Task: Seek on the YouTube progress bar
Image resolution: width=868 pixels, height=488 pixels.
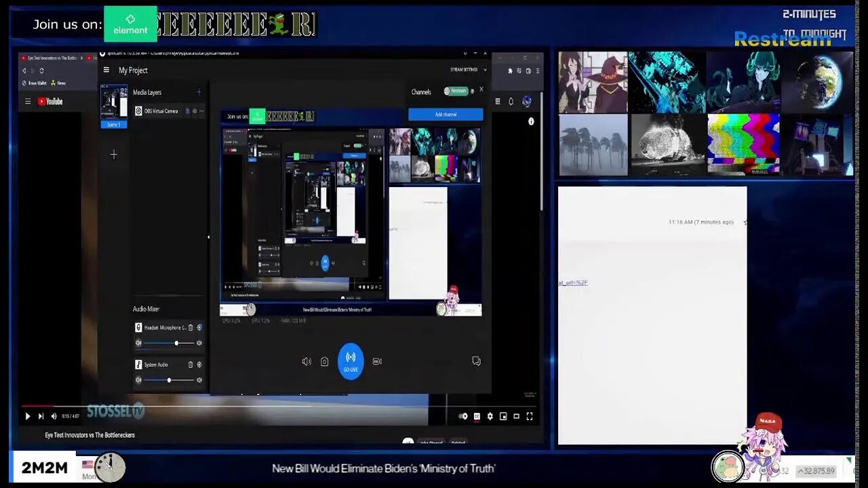Action: tap(278, 407)
